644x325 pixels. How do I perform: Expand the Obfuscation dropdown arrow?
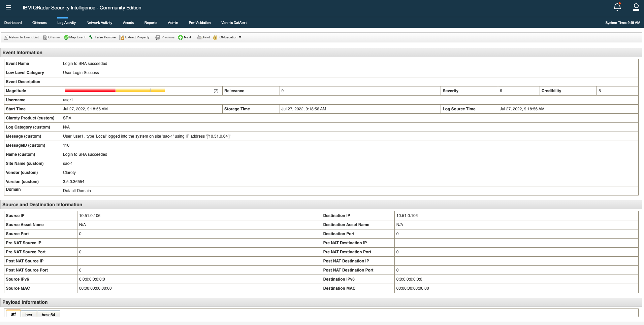click(x=240, y=37)
